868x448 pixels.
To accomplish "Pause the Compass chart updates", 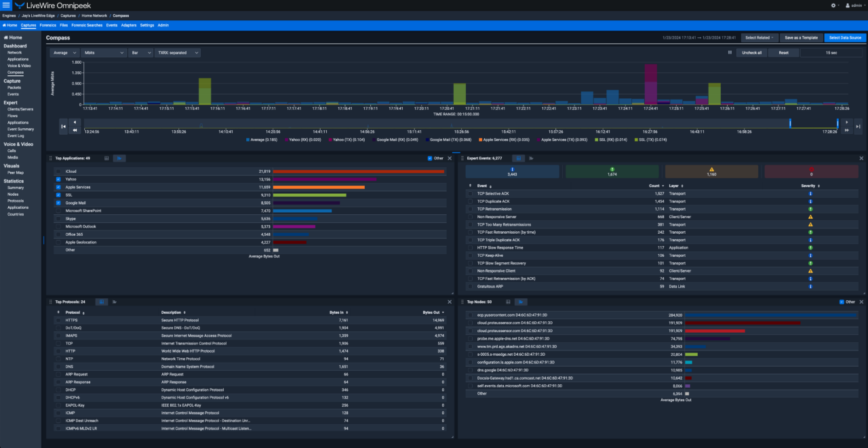I will coord(730,52).
